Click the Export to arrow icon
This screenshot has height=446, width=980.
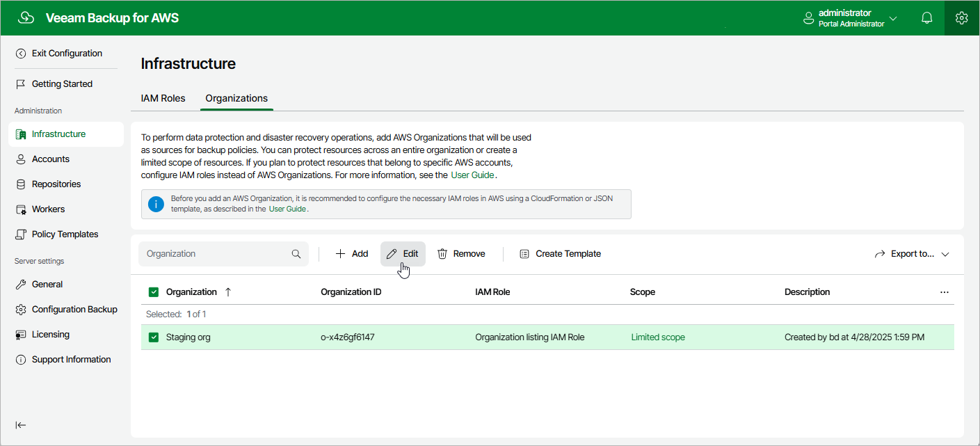[x=880, y=254]
